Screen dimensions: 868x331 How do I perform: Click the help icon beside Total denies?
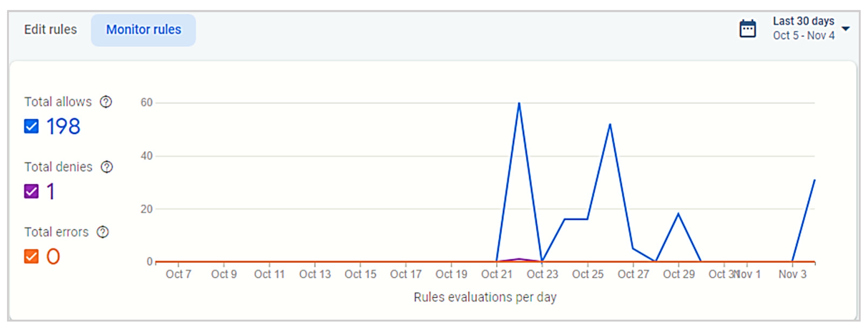pos(107,167)
